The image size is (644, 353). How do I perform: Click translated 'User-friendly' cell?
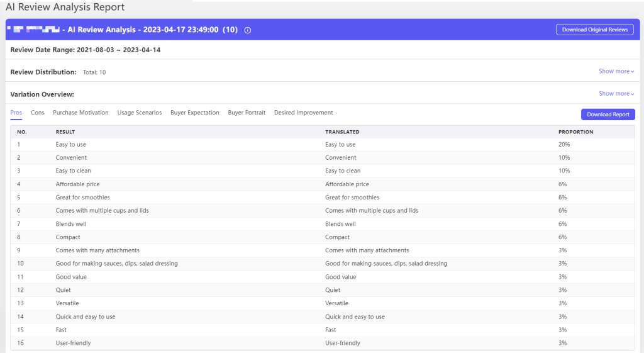coord(343,343)
